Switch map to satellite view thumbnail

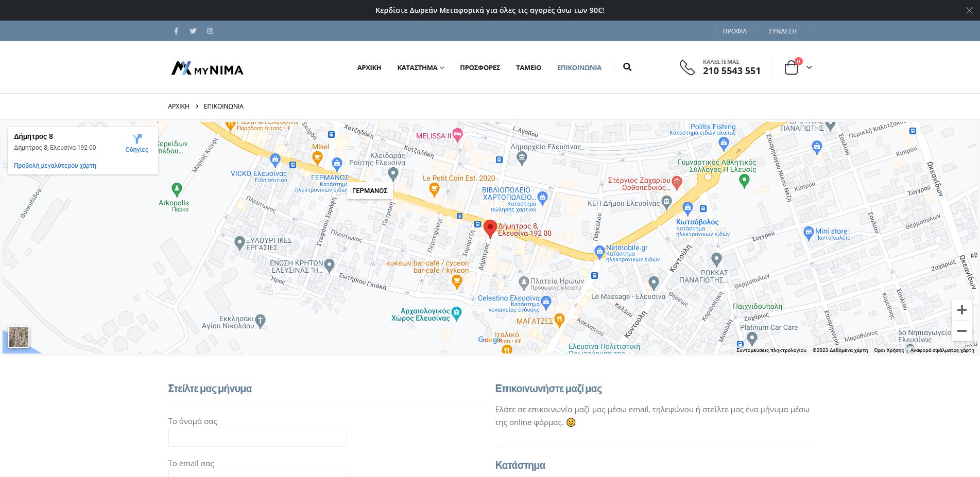(x=19, y=338)
